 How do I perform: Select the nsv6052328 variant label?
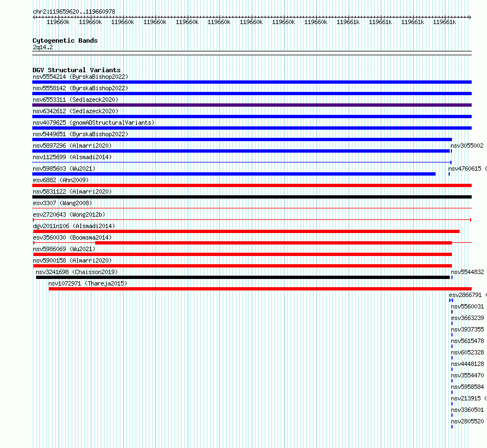pyautogui.click(x=467, y=352)
